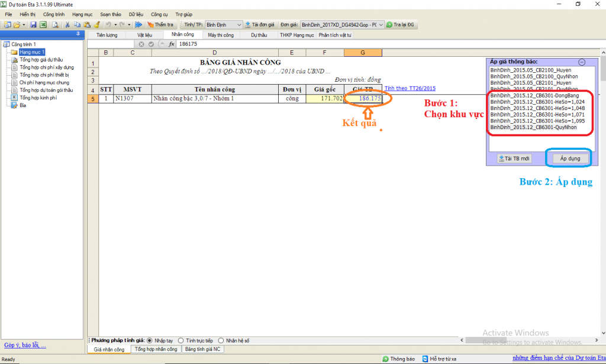The image size is (606, 364).
Task: Open the Tỉnh/TP Bình Định dropdown
Action: tap(239, 25)
